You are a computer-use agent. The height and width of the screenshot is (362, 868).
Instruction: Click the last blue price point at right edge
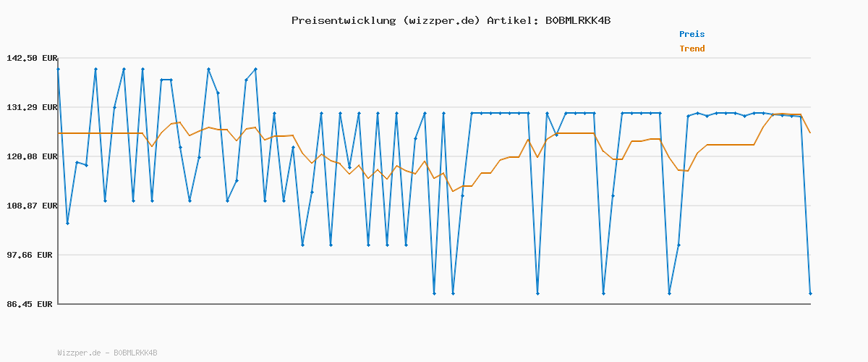[x=810, y=293]
